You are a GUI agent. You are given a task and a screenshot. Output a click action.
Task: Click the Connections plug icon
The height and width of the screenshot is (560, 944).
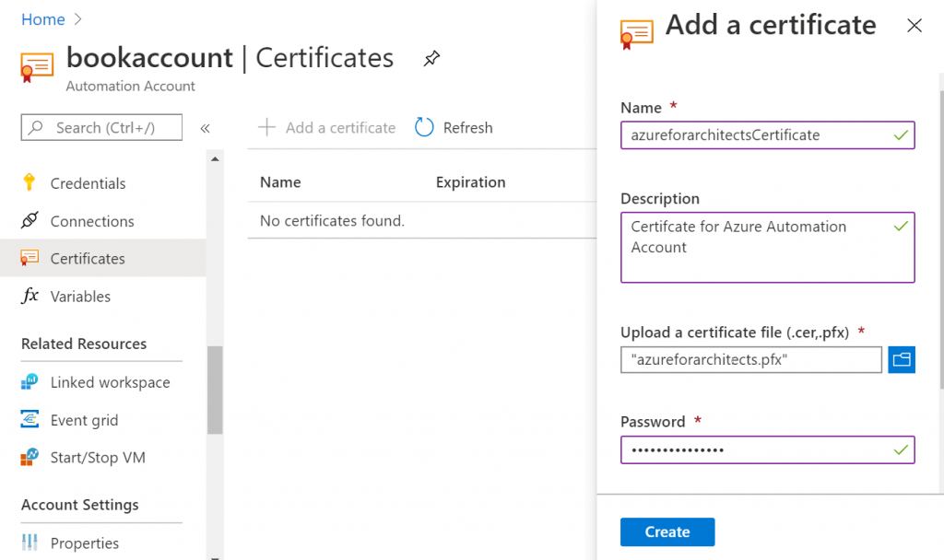coord(29,221)
